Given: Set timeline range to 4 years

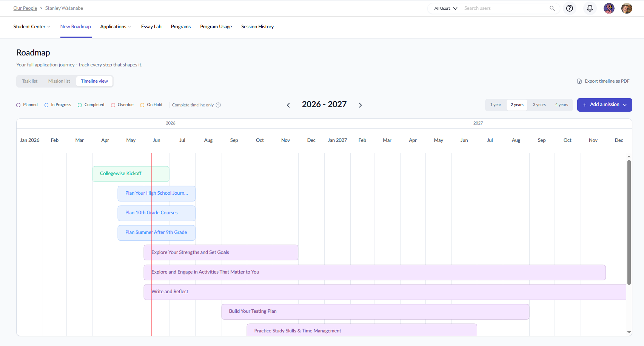Looking at the screenshot, I should tap(561, 105).
